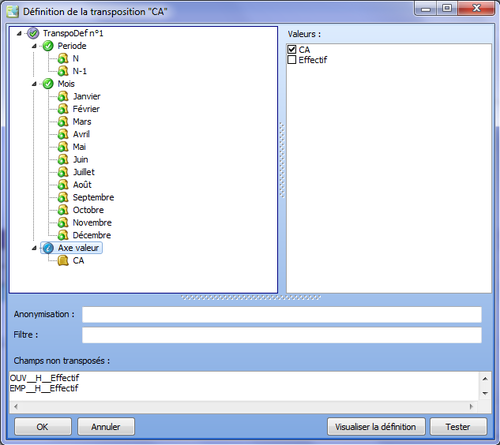The height and width of the screenshot is (445, 500).
Task: Click the CA member icon under Axe valeur
Action: 63,261
